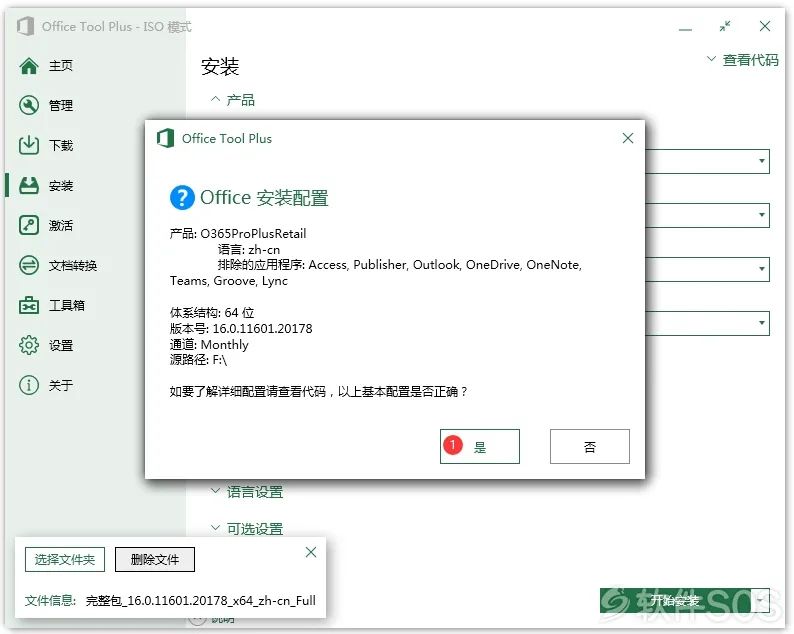
Task: Click language text 语言: zh-cn
Action: pyautogui.click(x=249, y=250)
